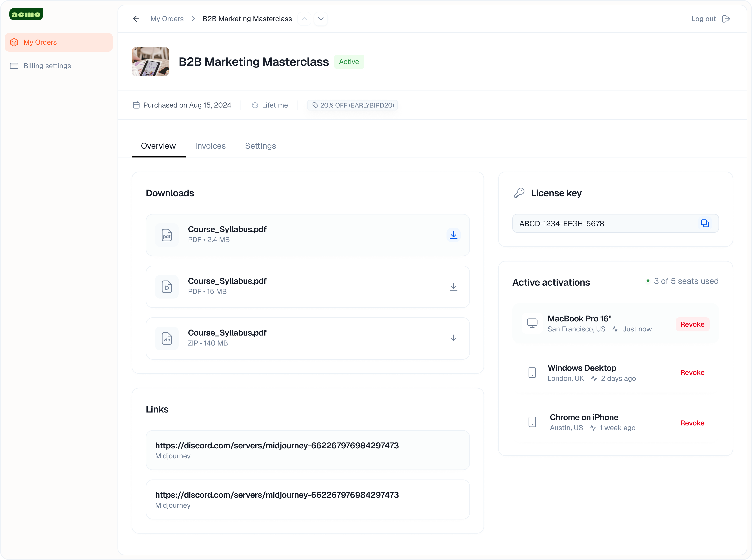Click the license key text field
Image resolution: width=752 pixels, height=560 pixels.
[x=603, y=224]
